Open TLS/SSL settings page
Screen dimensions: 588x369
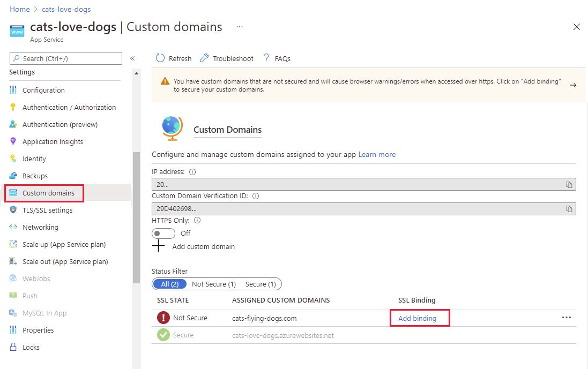[x=47, y=210]
